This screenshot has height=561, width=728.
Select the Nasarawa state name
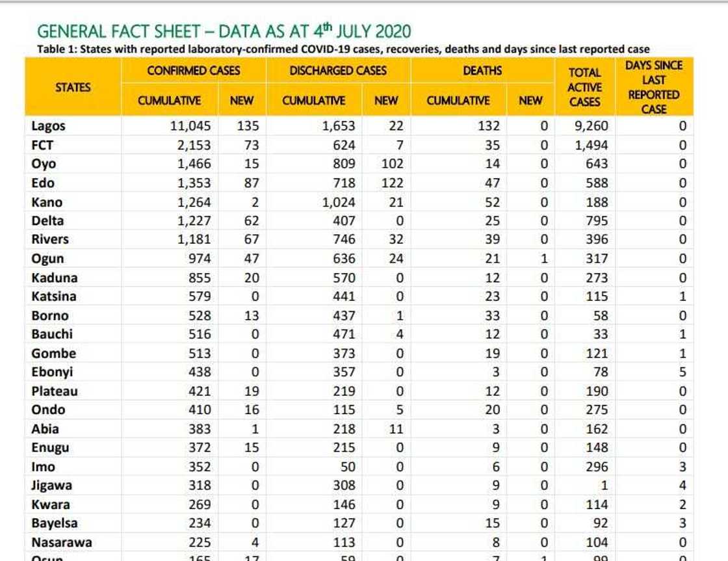[61, 542]
